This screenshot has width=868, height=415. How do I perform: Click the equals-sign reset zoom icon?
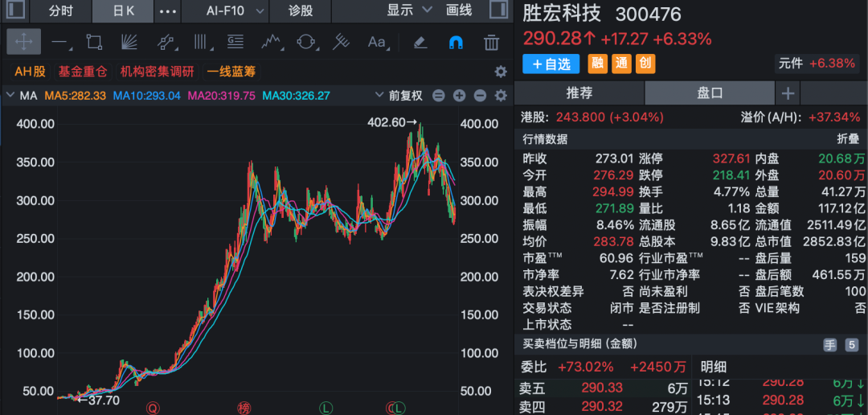coord(439,96)
